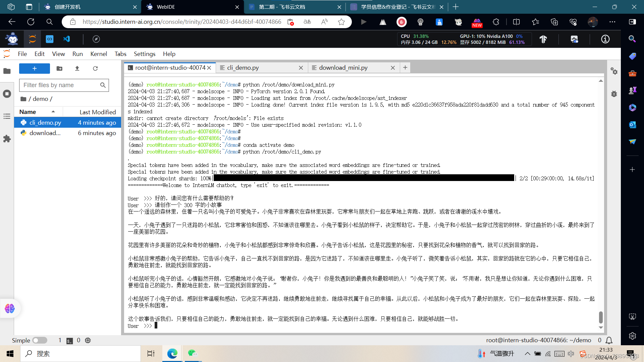This screenshot has height=362, width=644.
Task: Show running terminals and kernels panel
Action: [7, 94]
